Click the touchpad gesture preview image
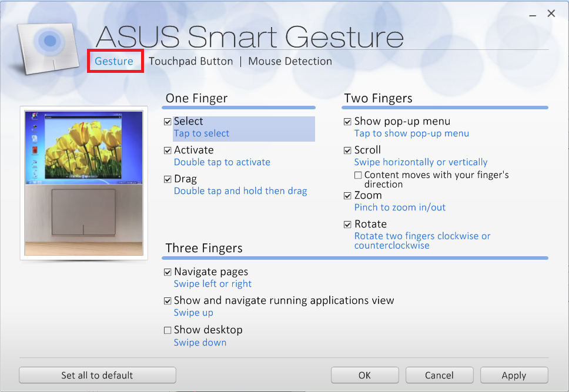Viewport: 569px width, 392px height. coord(84,183)
